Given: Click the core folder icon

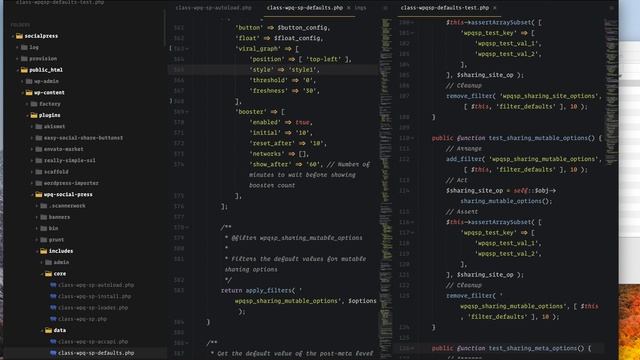Looking at the screenshot, I should click(49, 274).
